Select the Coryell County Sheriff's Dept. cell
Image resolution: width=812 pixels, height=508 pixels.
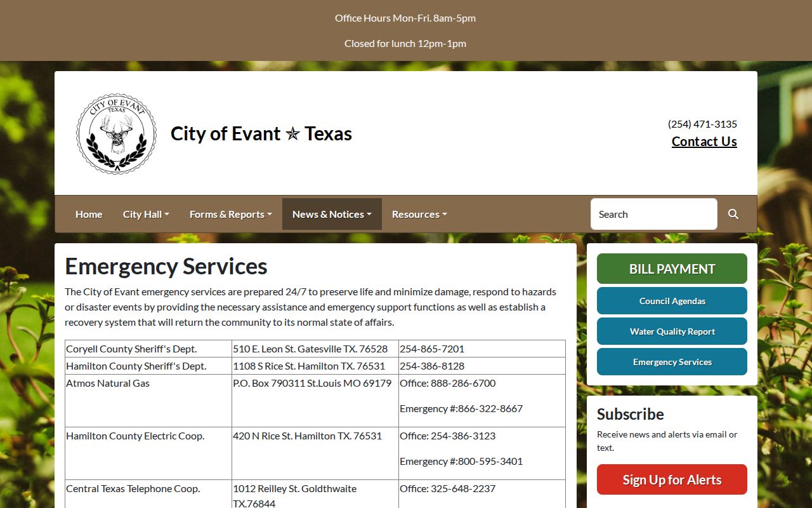pyautogui.click(x=148, y=349)
